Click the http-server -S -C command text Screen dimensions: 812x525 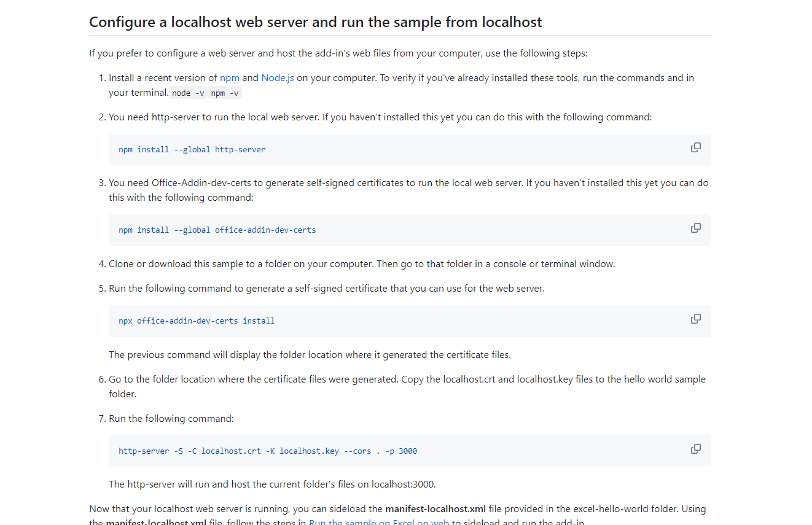[x=268, y=451]
